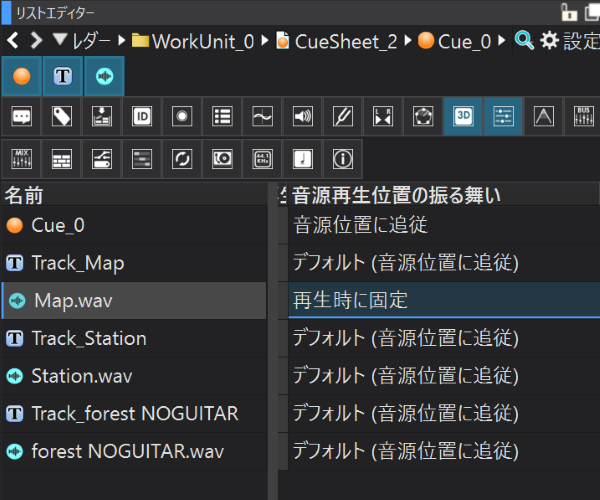Navigate back with left arrow

point(13,40)
